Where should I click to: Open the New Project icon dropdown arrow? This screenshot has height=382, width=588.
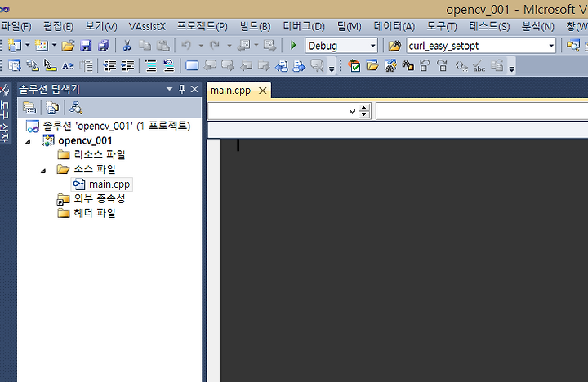pyautogui.click(x=28, y=46)
